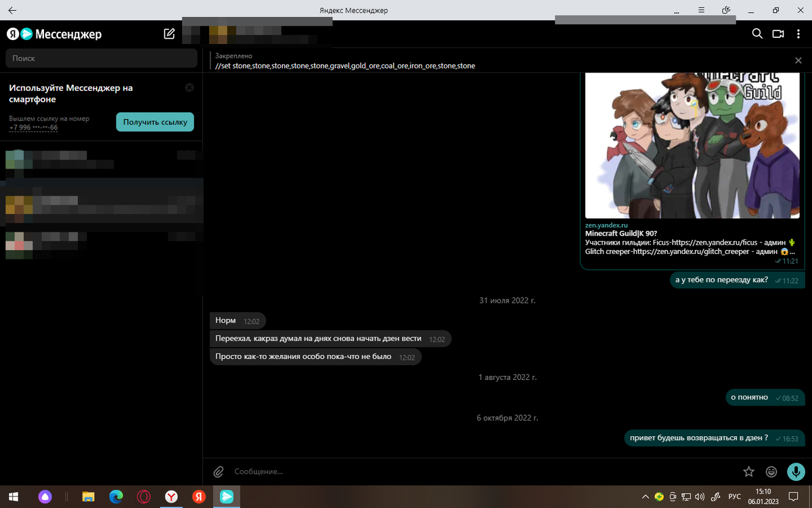Click the 6 октября 2022 г. date label
This screenshot has height=508, width=812.
507,418
